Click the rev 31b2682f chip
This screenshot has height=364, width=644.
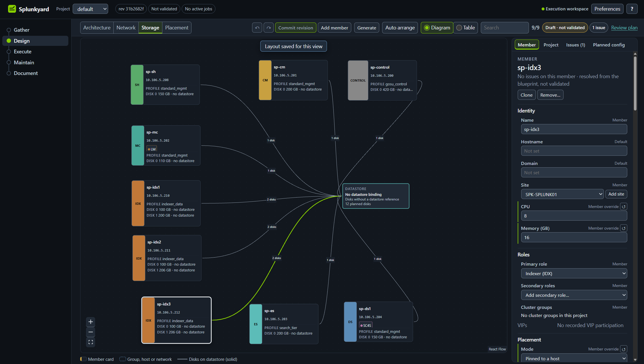(131, 9)
